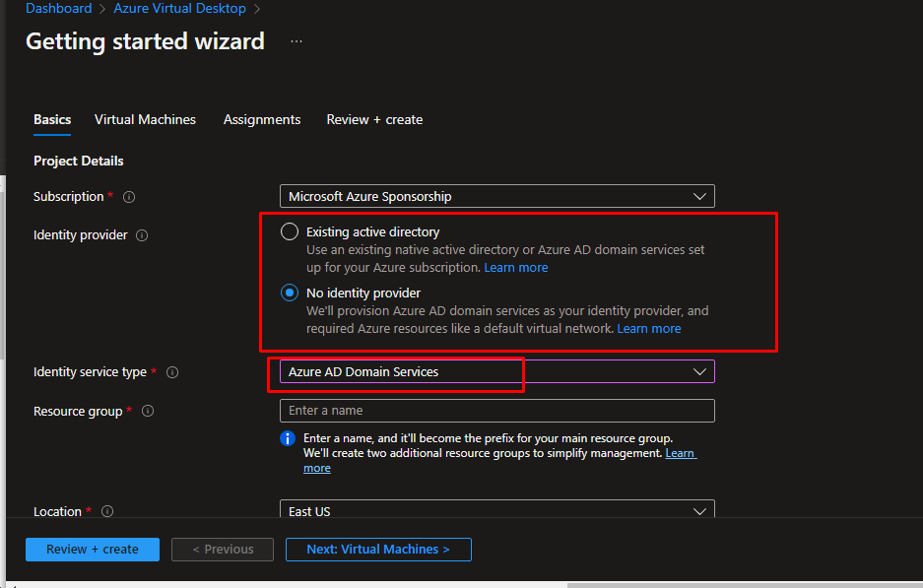Switch to the Virtual Machines tab

[x=145, y=119]
